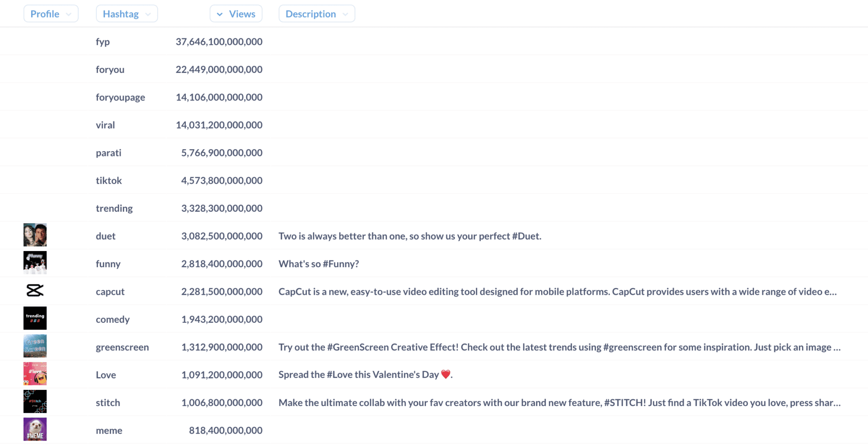Open the Views column sort dropdown
The image size is (868, 445).
[236, 14]
